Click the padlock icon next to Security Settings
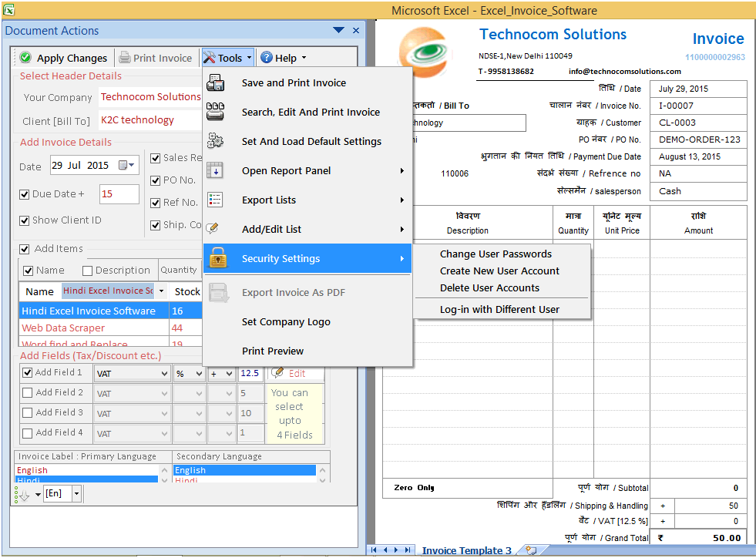 pos(219,260)
